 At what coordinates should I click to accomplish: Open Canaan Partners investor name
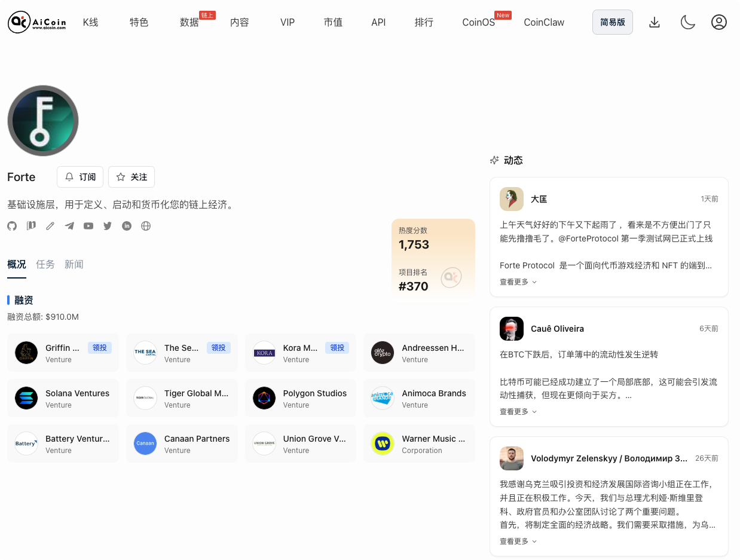coord(197,439)
